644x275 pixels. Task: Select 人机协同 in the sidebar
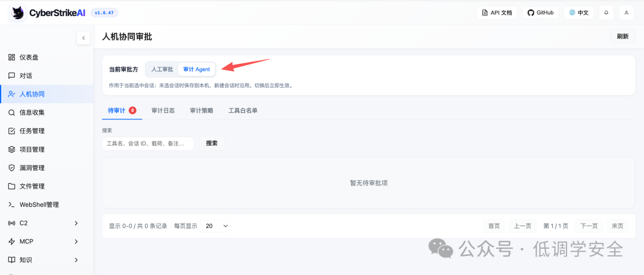point(47,94)
